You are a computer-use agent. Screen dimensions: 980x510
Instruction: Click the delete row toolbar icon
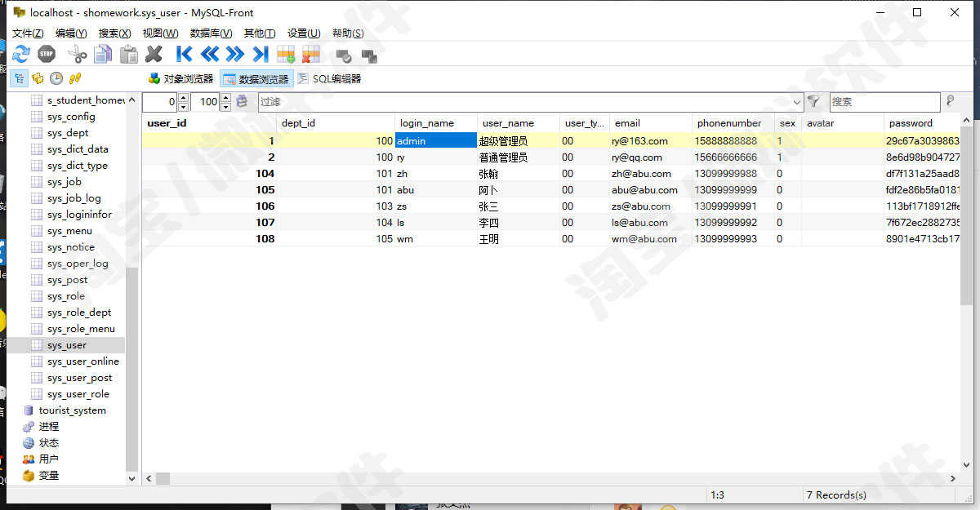pyautogui.click(x=311, y=55)
